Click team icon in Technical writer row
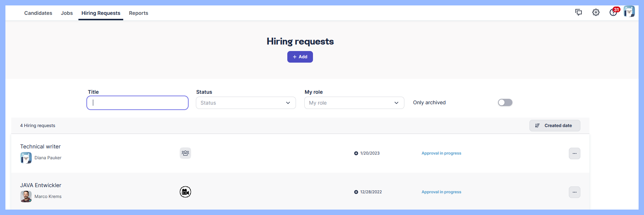This screenshot has width=644, height=215. click(x=185, y=153)
